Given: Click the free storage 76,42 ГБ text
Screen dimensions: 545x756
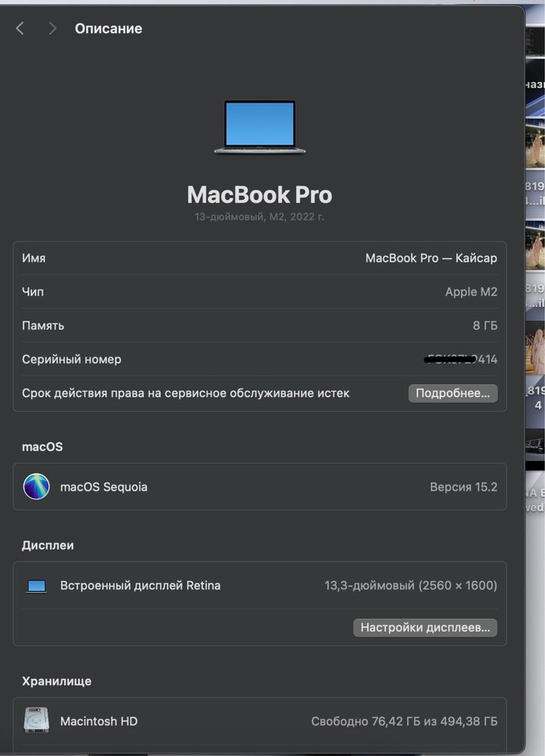Looking at the screenshot, I should click(404, 721).
